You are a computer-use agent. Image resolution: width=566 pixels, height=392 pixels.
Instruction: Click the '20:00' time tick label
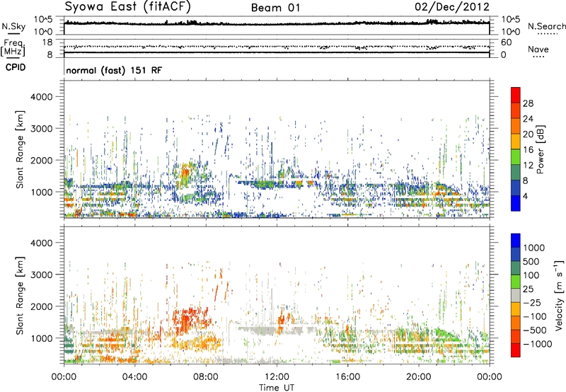pyautogui.click(x=418, y=377)
